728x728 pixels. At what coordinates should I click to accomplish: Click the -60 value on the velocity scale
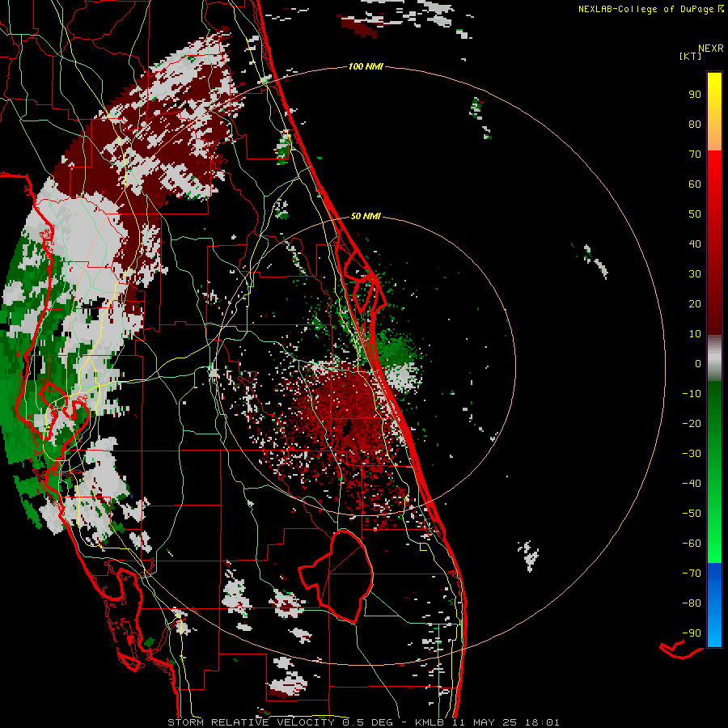(692, 544)
